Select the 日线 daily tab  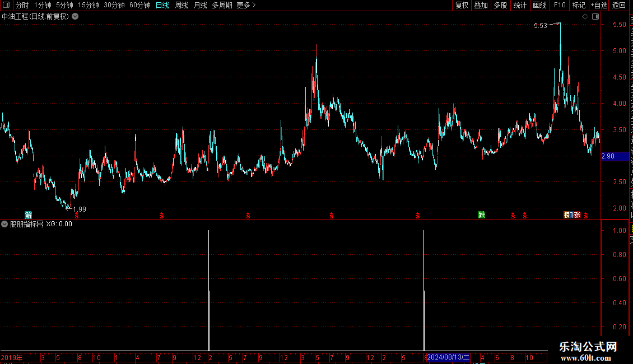[x=162, y=5]
